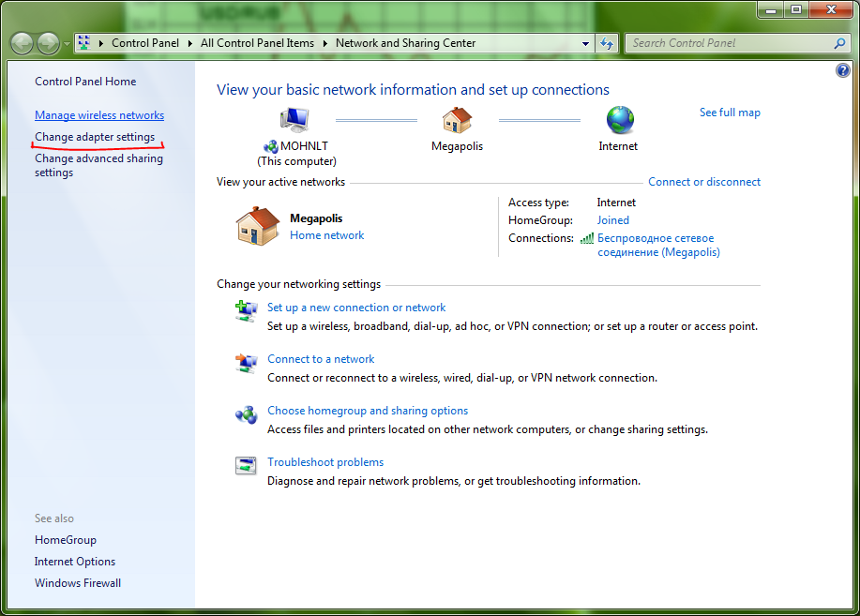Click the homegroup and sharing options icon
The height and width of the screenshot is (616, 860).
tap(246, 414)
